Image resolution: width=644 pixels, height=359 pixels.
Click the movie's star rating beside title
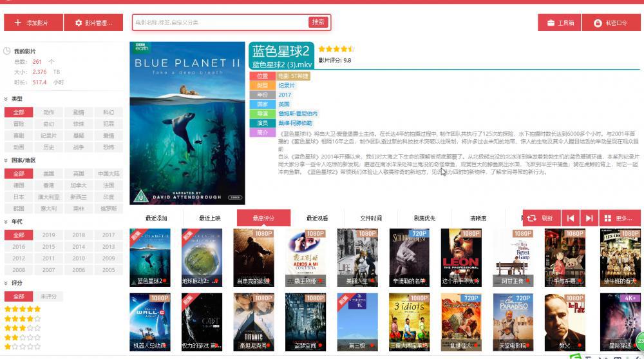coord(336,49)
